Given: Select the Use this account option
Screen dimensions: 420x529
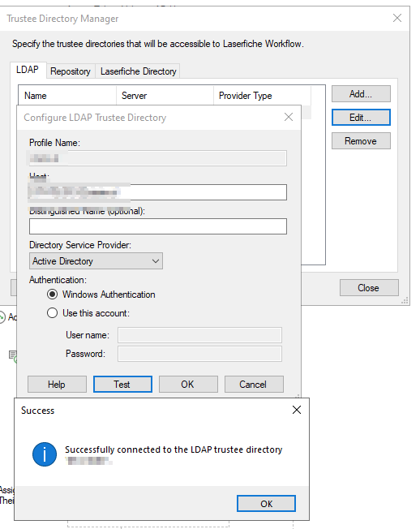Looking at the screenshot, I should pyautogui.click(x=52, y=312).
